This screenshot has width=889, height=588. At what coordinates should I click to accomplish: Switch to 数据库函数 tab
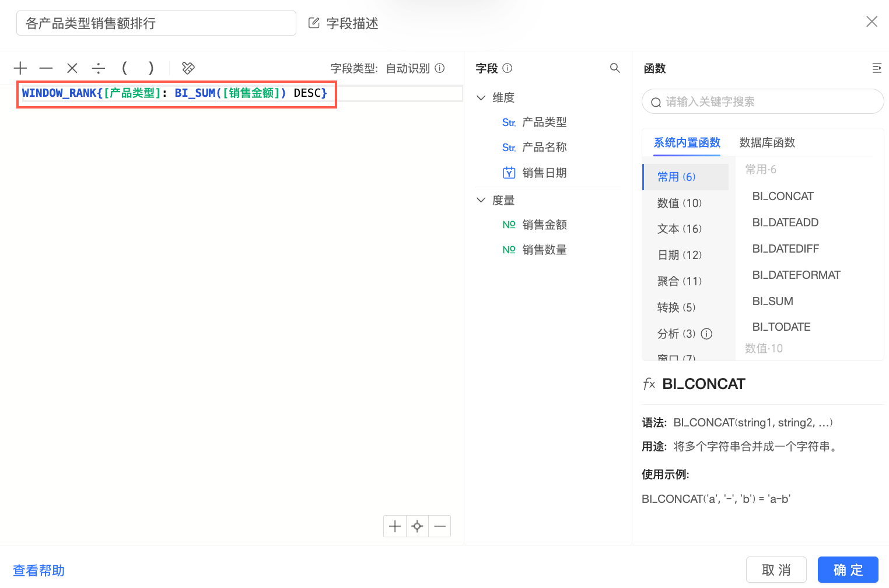(768, 143)
